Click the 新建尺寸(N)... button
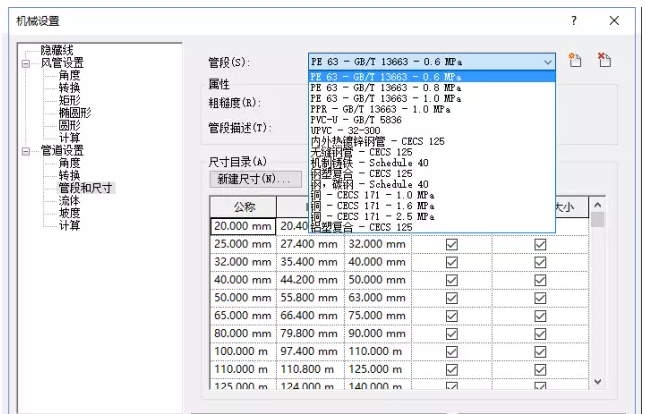The width and height of the screenshot is (646, 414). 254,179
